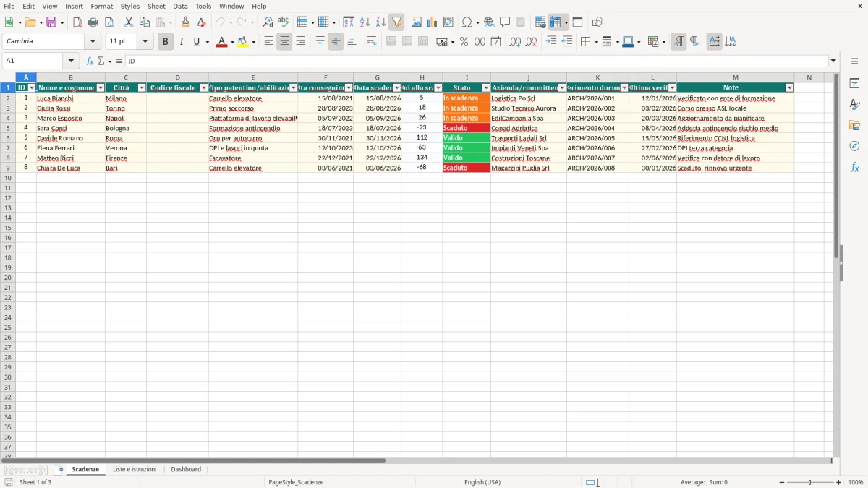Image resolution: width=868 pixels, height=488 pixels.
Task: Click row 5 header
Action: click(x=7, y=128)
